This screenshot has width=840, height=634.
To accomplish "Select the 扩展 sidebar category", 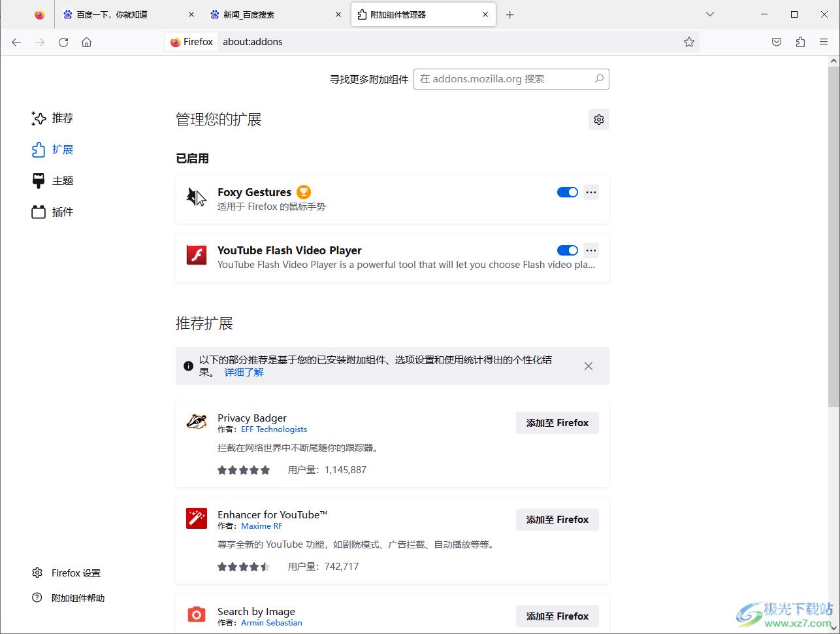I will [52, 150].
